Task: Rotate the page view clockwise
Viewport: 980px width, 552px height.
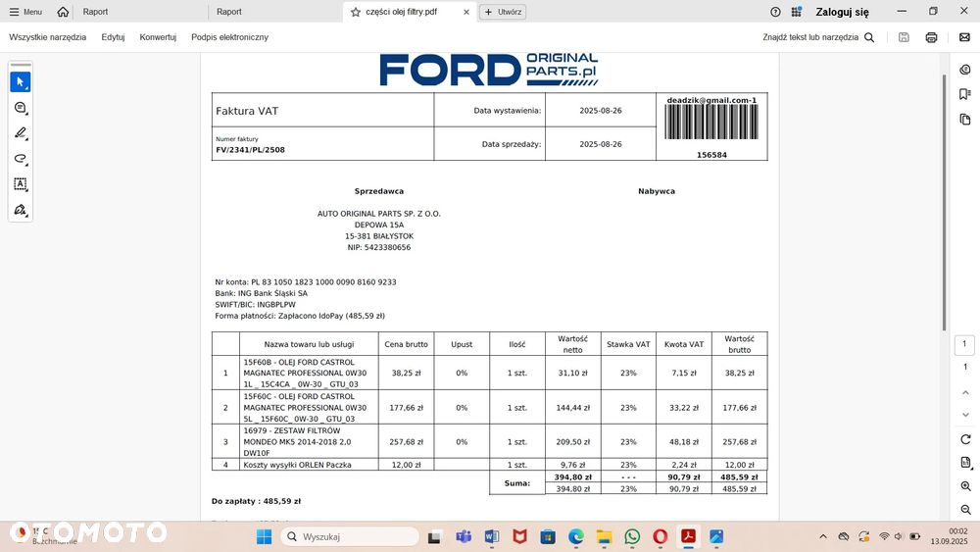Action: [965, 439]
